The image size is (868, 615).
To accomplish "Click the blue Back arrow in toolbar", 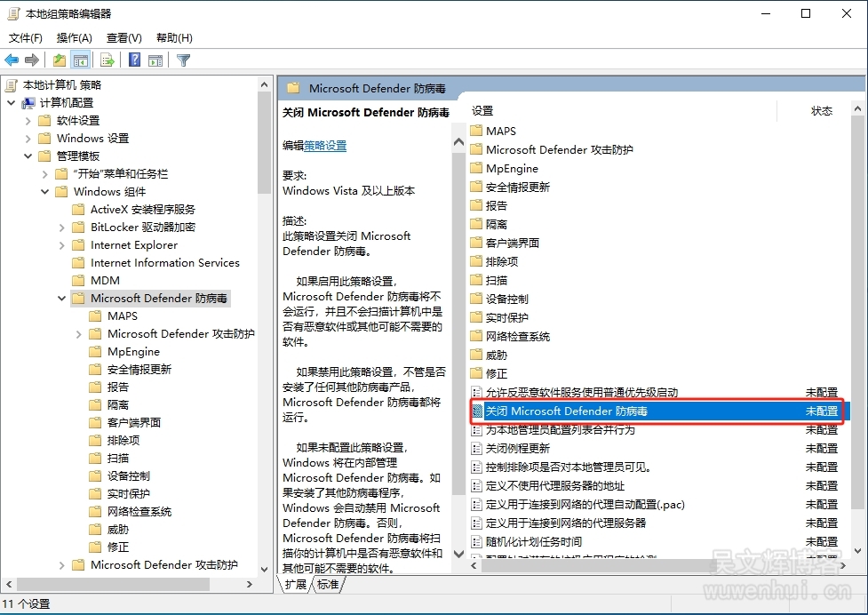I will coord(12,60).
